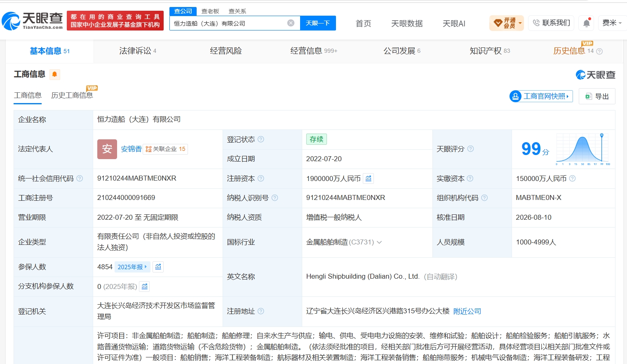This screenshot has height=364, width=627.
Task: View 关联企业 15 related companies
Action: [165, 149]
